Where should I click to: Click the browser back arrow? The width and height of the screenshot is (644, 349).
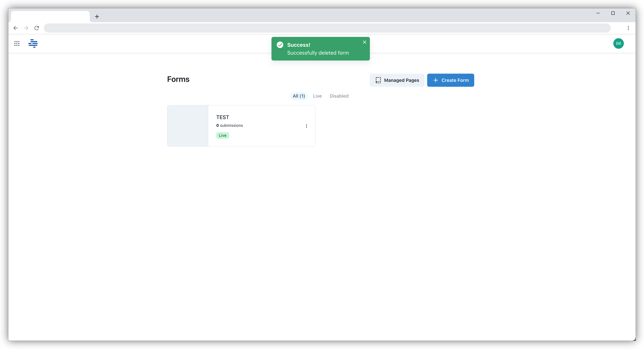tap(15, 28)
